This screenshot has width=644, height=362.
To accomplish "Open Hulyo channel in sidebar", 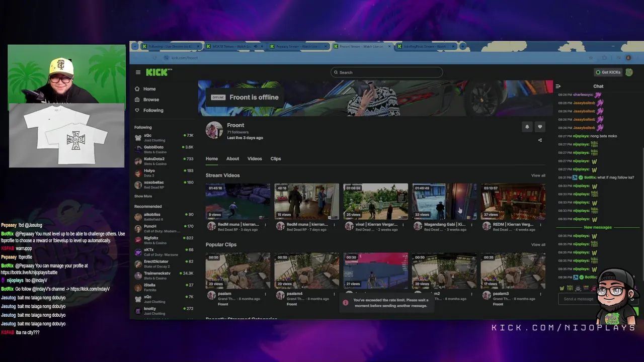I will (x=164, y=173).
